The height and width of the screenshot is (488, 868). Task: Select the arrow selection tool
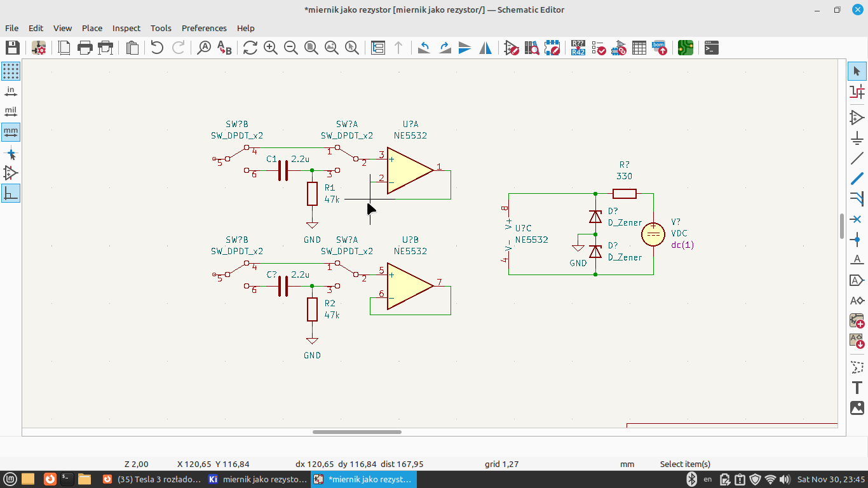pos(857,71)
